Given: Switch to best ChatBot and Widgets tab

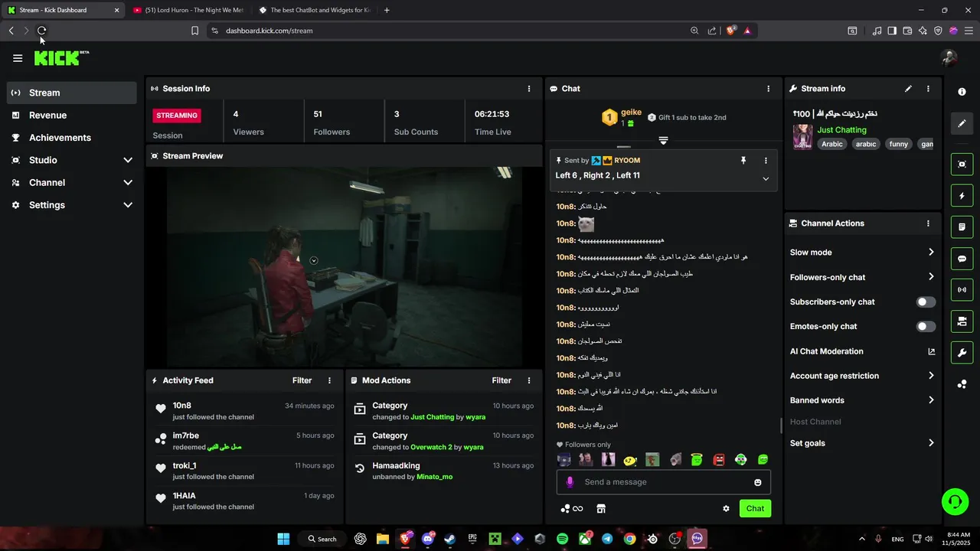Looking at the screenshot, I should [314, 10].
